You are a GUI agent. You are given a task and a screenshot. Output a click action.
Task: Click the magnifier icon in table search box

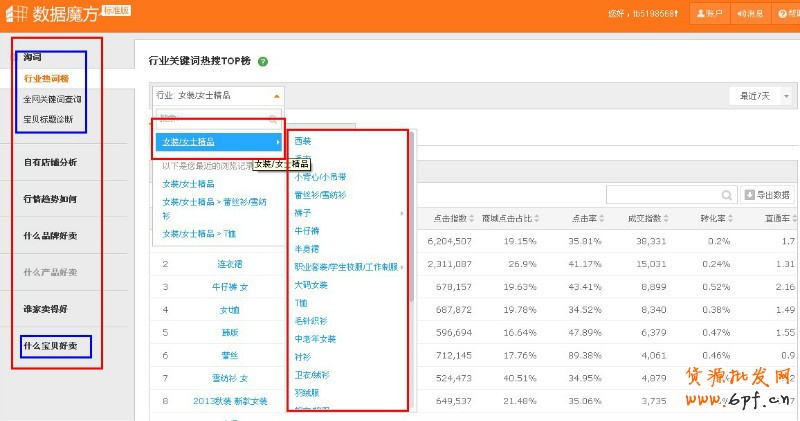[x=727, y=195]
